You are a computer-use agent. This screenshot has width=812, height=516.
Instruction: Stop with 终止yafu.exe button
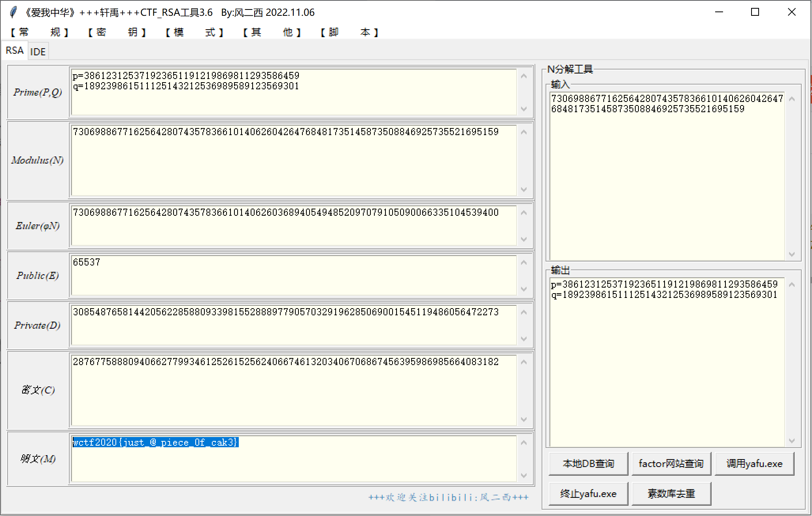[x=588, y=494]
